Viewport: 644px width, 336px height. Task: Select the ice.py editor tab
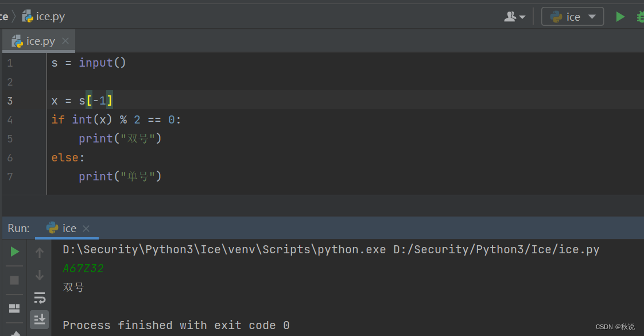click(38, 41)
